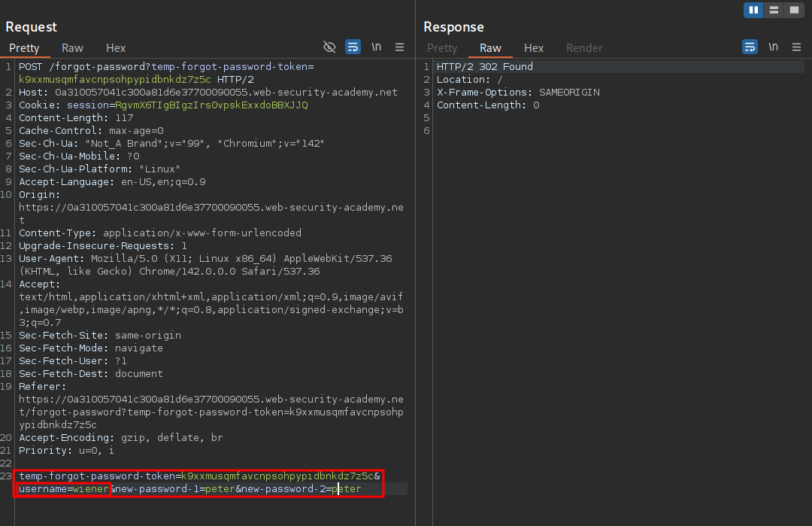Switch Request view to Raw tab
The image size is (812, 526).
point(72,47)
